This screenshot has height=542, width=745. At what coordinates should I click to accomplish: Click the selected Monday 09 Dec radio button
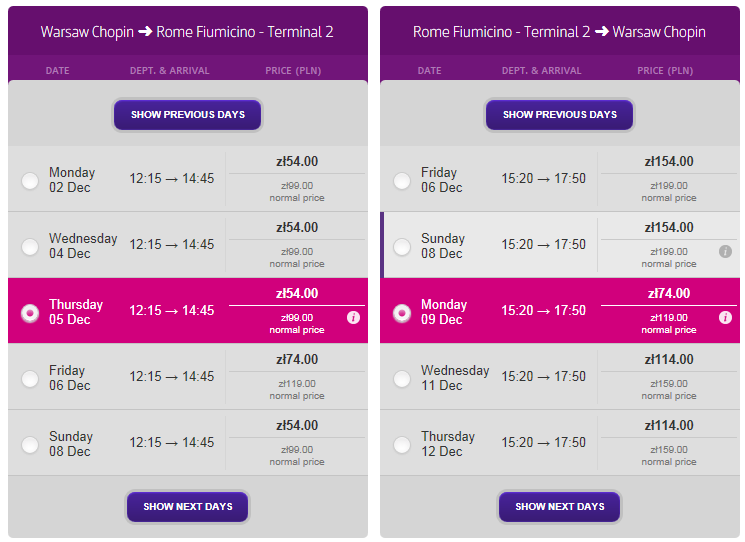click(x=402, y=313)
